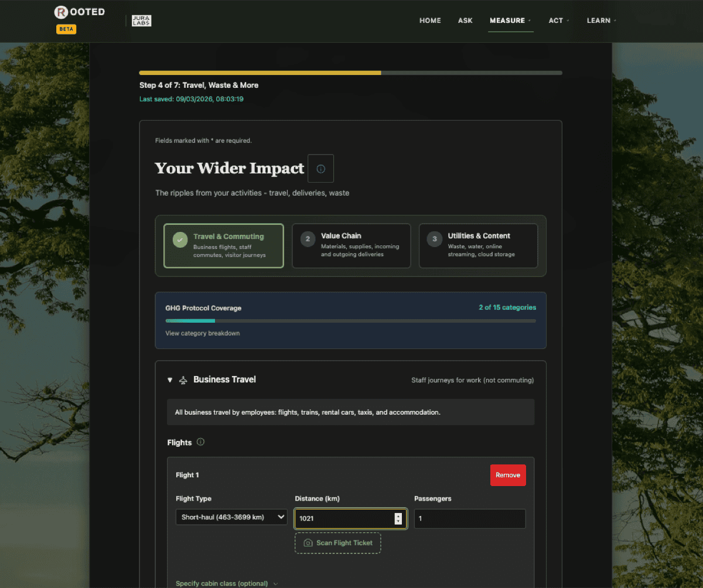Collapse the Business Travel section
Viewport: 703px width, 588px height.
pyautogui.click(x=169, y=380)
